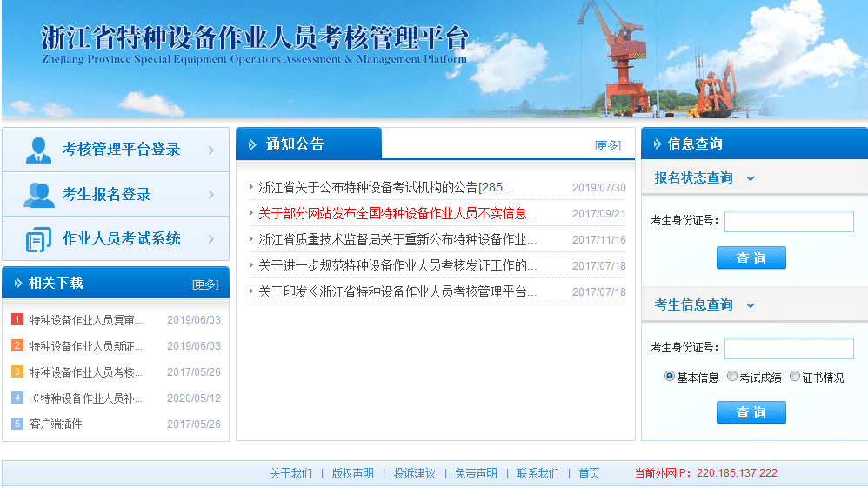This screenshot has height=488, width=868.
Task: Focus the 考生身份证号 field under 考生信息查询
Action: point(789,348)
